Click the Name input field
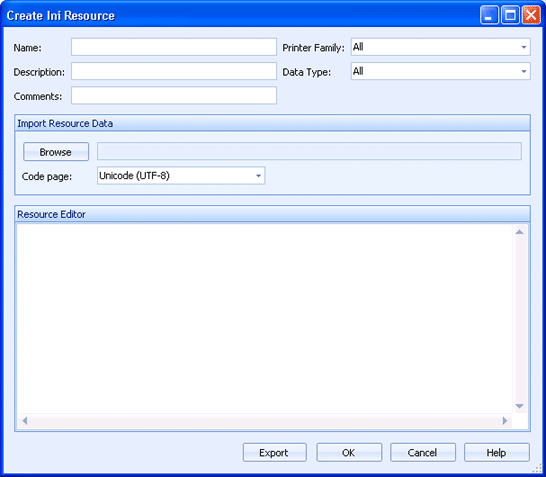The image size is (546, 477). (x=174, y=47)
